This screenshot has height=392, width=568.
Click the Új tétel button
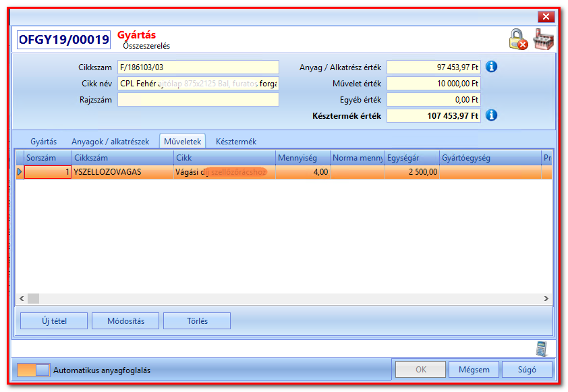[x=54, y=321]
